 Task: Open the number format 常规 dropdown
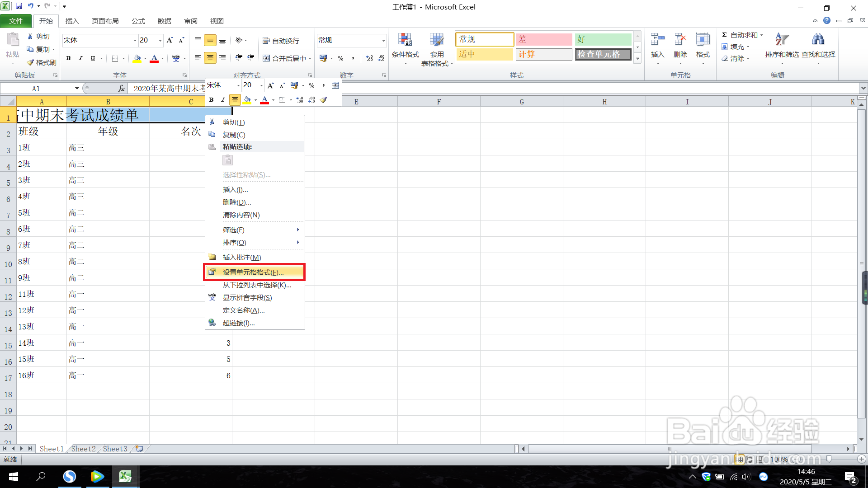point(383,41)
